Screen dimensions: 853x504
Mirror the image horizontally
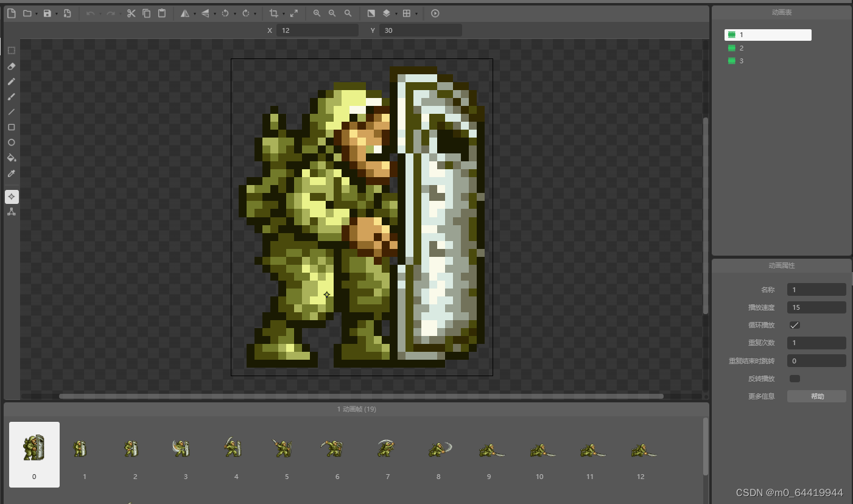(184, 13)
